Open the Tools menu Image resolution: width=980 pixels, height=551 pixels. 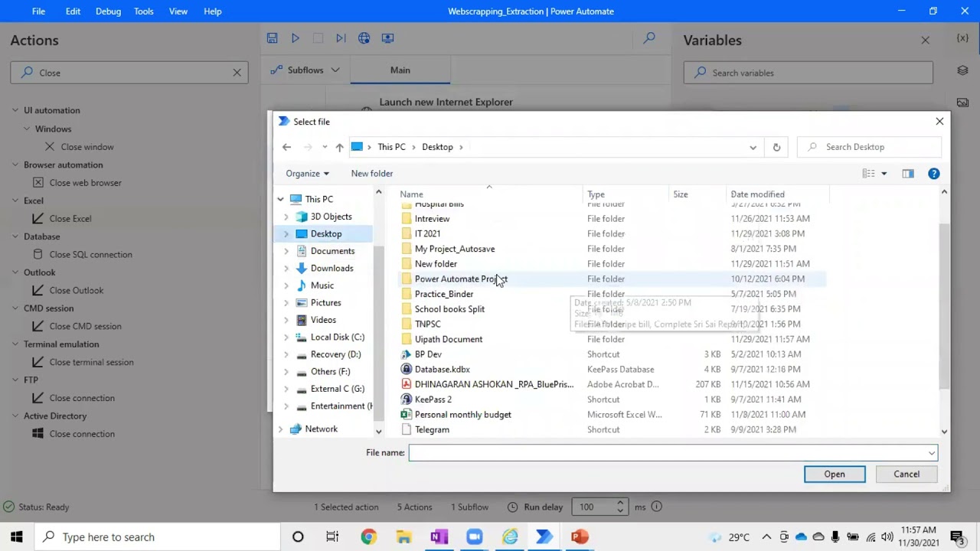[x=143, y=11]
